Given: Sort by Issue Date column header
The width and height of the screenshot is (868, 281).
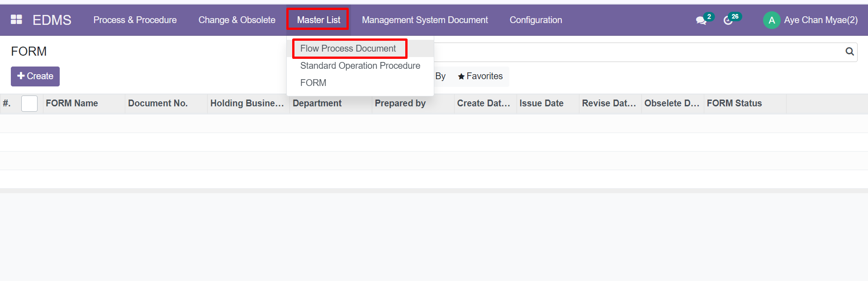Looking at the screenshot, I should click(548, 104).
